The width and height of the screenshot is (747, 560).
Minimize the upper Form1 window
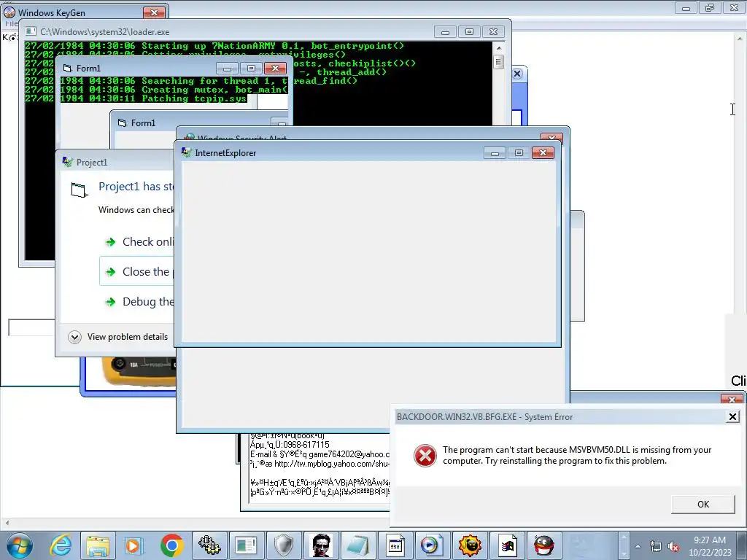pyautogui.click(x=228, y=69)
